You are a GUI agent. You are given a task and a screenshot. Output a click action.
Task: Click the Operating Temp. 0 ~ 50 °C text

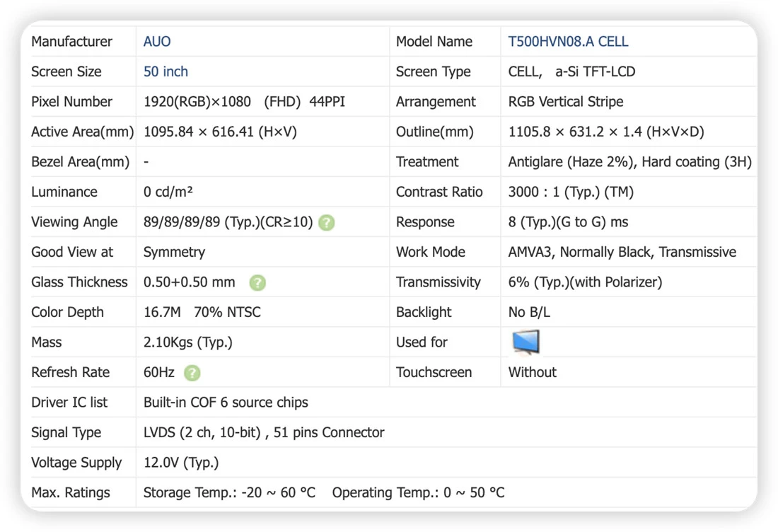[418, 493]
